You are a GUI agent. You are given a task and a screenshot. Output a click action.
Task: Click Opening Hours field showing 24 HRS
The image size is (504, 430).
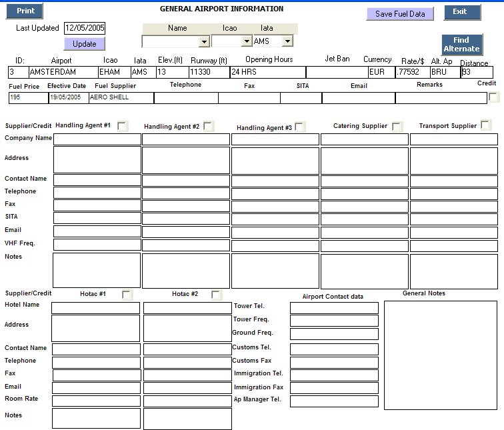coord(268,72)
